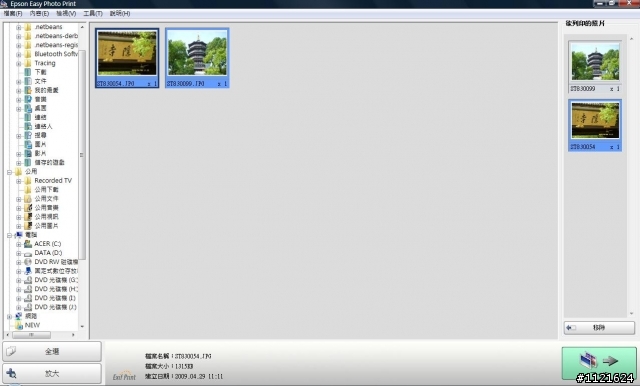Image resolution: width=640 pixels, height=386 pixels.
Task: Select the DATA (D:) drive icon
Action: [28, 253]
